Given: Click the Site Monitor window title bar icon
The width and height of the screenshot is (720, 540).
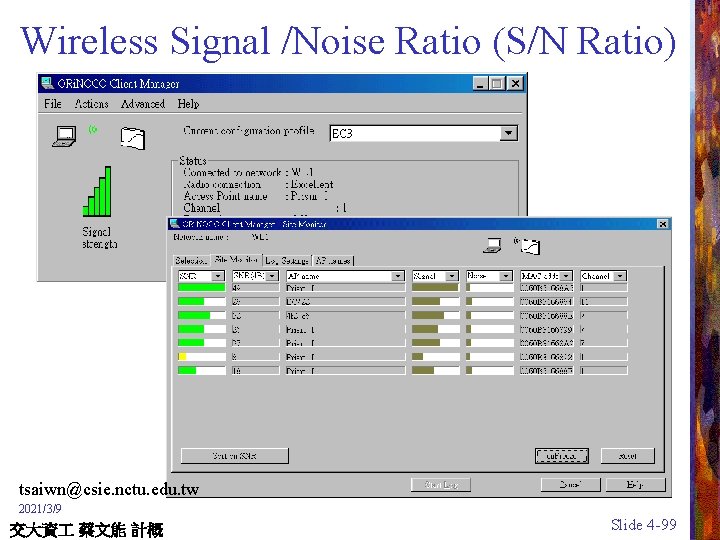Looking at the screenshot, I should click(x=174, y=224).
